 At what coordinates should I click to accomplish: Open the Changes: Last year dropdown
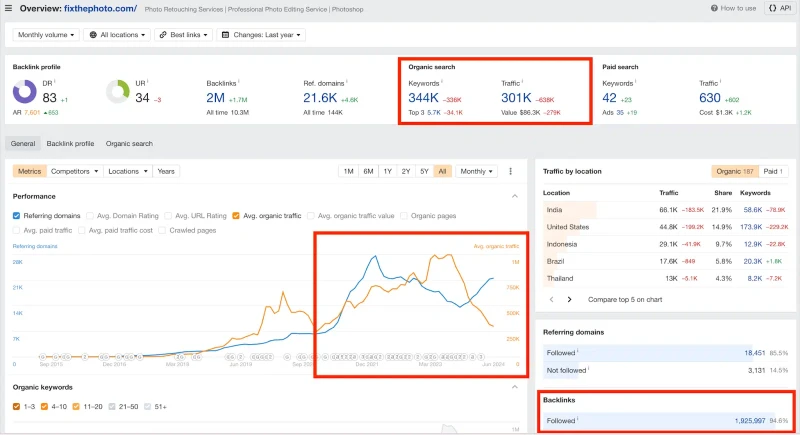click(261, 35)
